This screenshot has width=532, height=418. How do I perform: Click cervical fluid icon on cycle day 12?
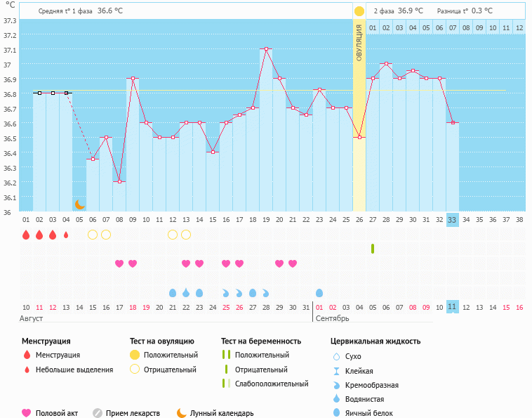[x=173, y=292]
